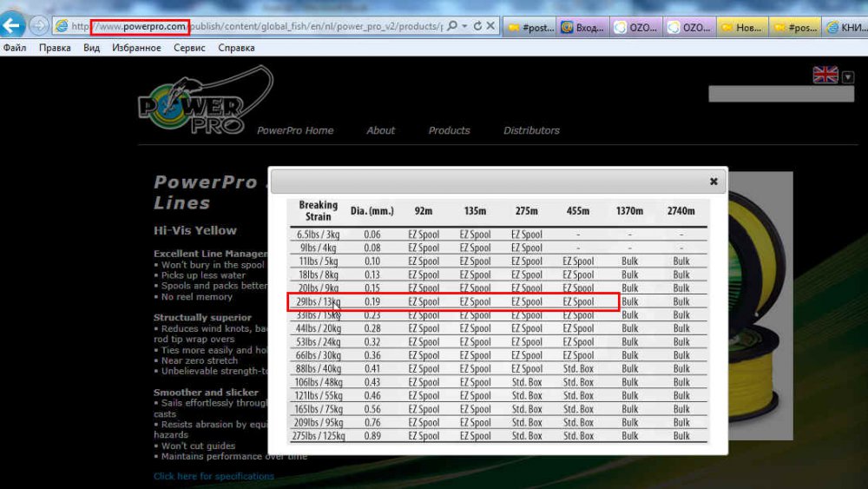Click the '209lbs / 95kg' row label
The height and width of the screenshot is (489, 868).
point(319,422)
